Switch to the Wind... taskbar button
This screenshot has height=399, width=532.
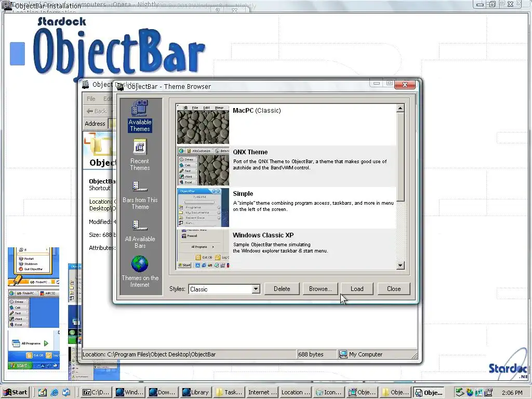pos(129,392)
